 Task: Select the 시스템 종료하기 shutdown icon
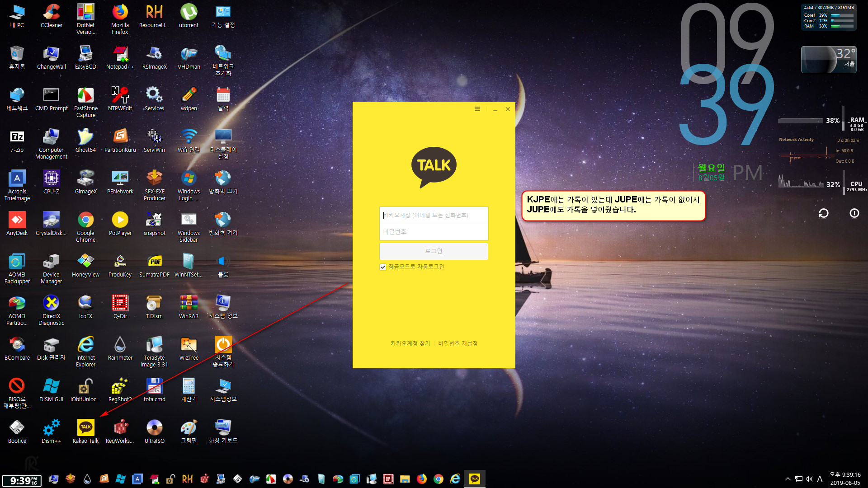pyautogui.click(x=223, y=352)
